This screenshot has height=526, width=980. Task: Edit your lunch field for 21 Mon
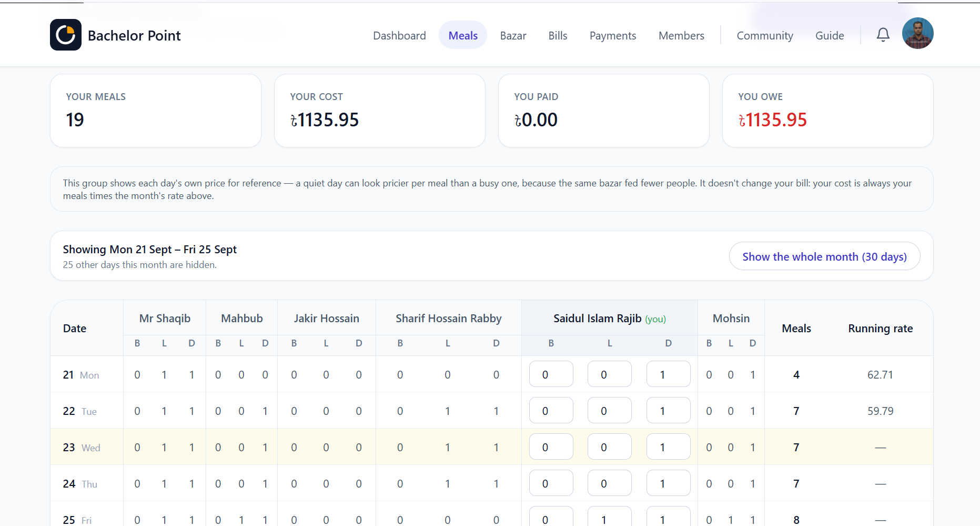610,374
